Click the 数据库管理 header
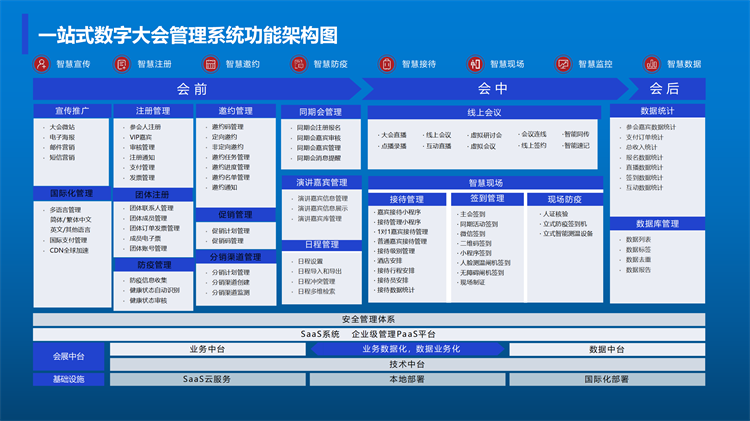 657,223
